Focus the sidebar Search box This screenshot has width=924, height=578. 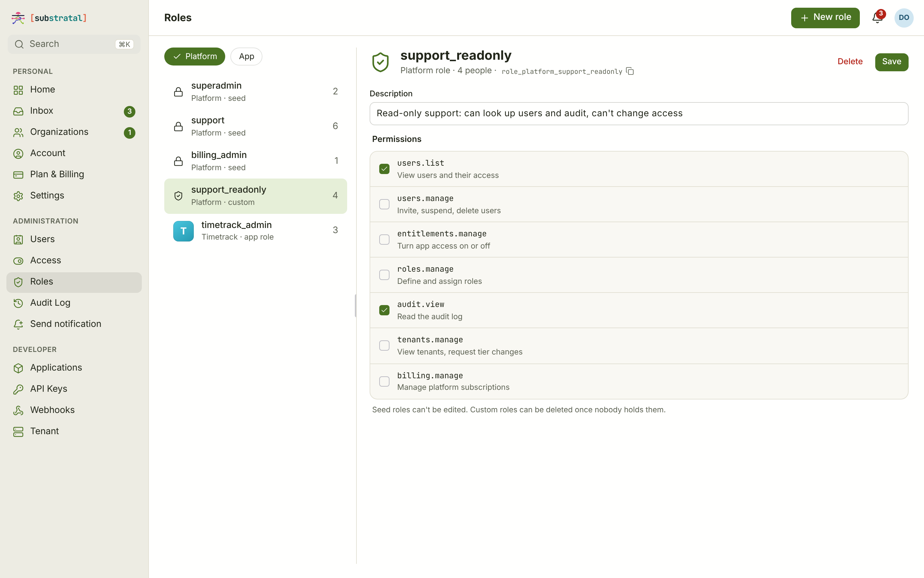(x=74, y=44)
